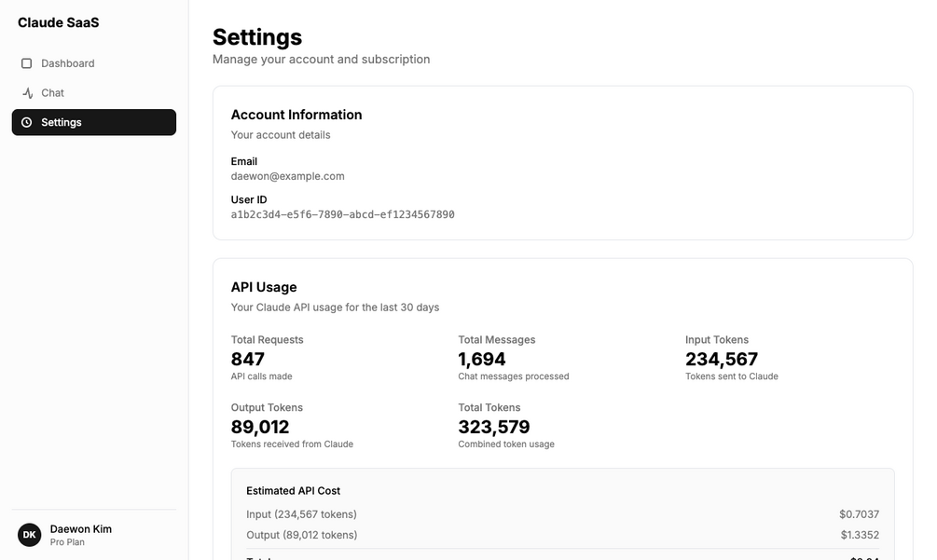Click the Total Tokens value 323,579
The height and width of the screenshot is (560, 937).
(494, 427)
